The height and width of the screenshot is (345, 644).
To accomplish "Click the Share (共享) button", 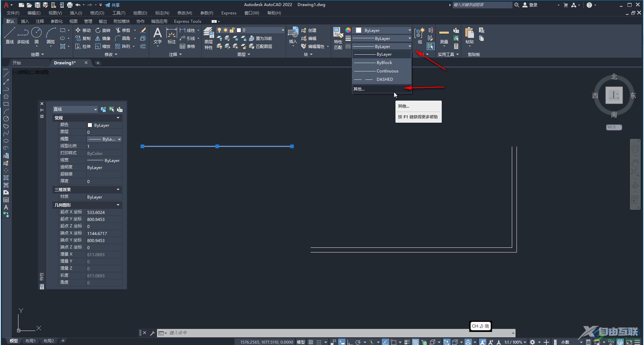I will [x=112, y=5].
